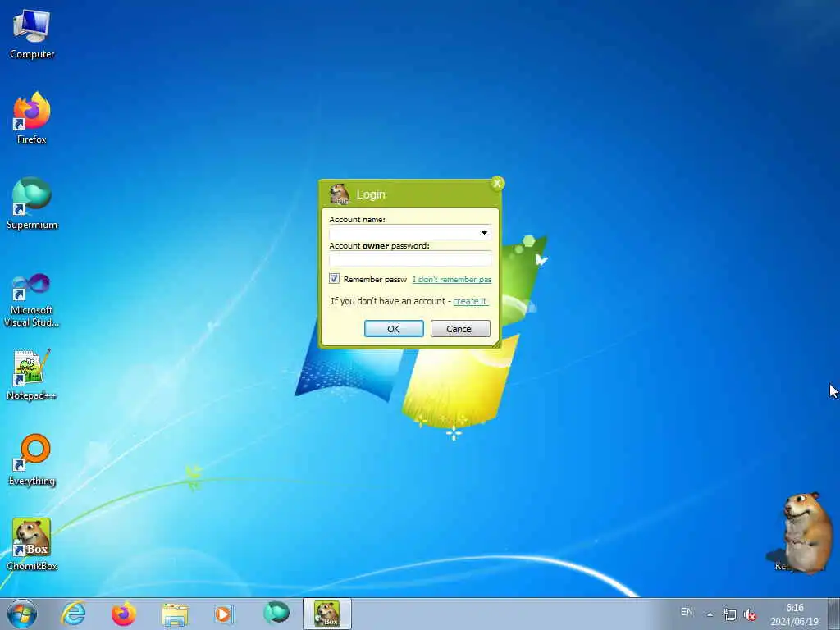Click the 'I don't remember password' link
Viewport: 840px width, 630px height.
coord(452,279)
